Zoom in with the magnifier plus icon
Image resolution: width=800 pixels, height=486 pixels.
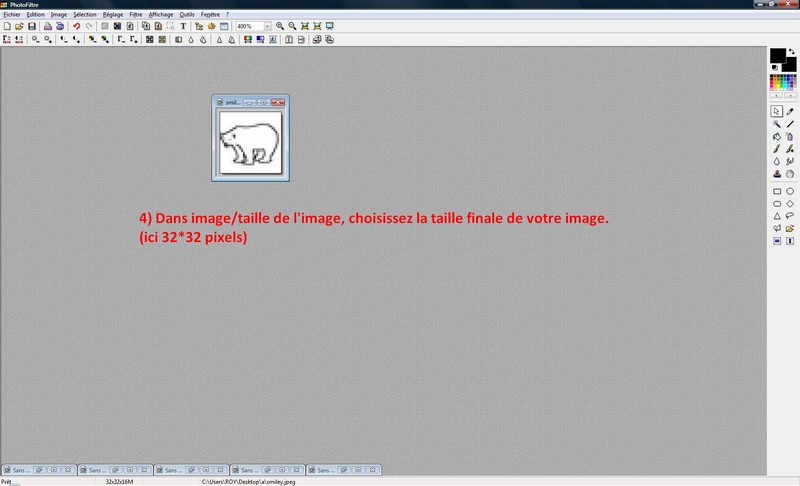pos(280,26)
